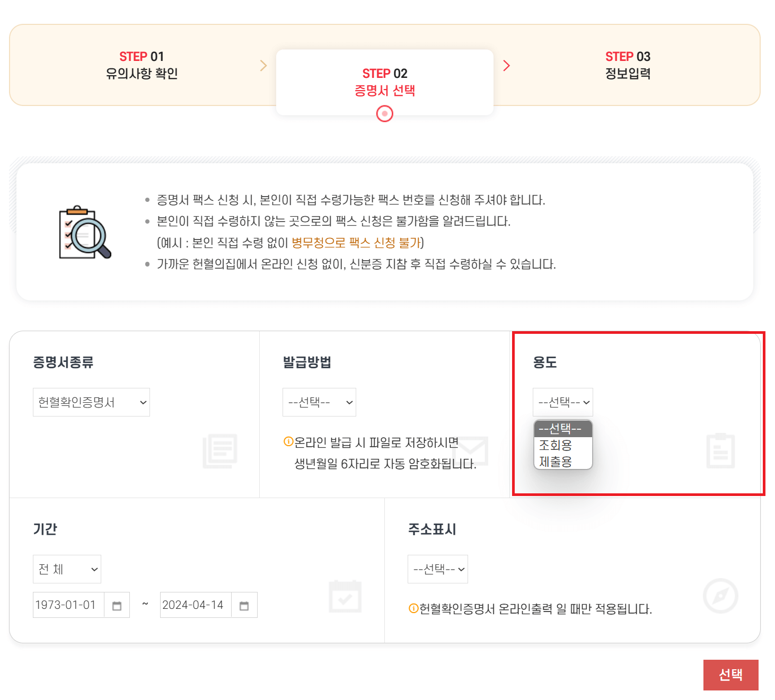Click the info icon beside 온라인 발급 note

pos(288,440)
